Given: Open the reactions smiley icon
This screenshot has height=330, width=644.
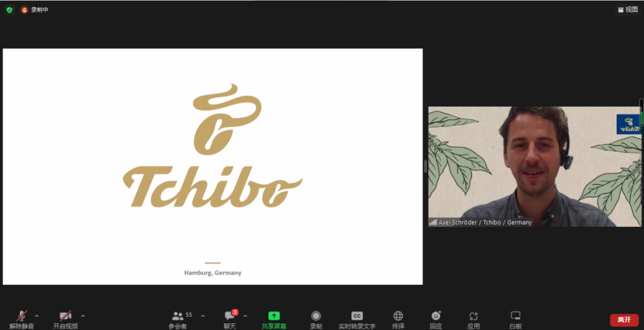Looking at the screenshot, I should (x=436, y=316).
